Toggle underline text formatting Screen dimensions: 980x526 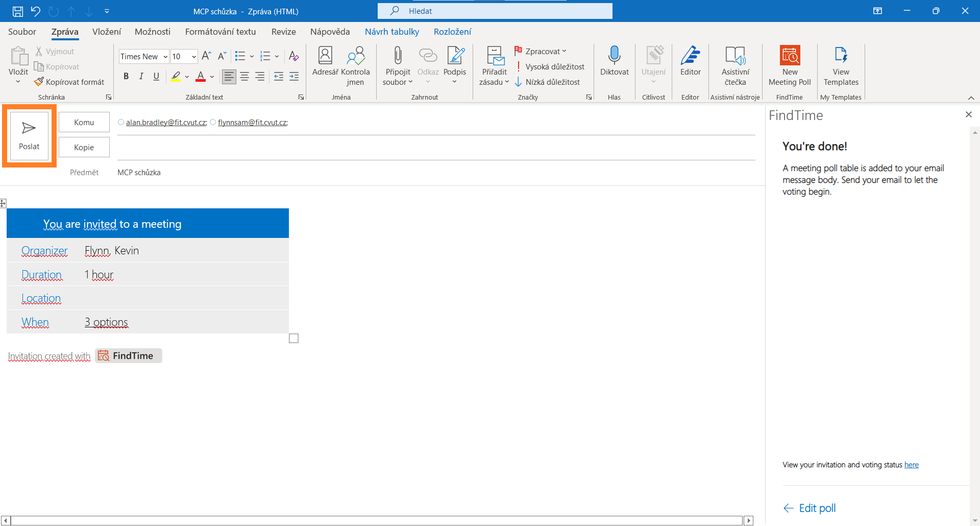click(x=156, y=77)
